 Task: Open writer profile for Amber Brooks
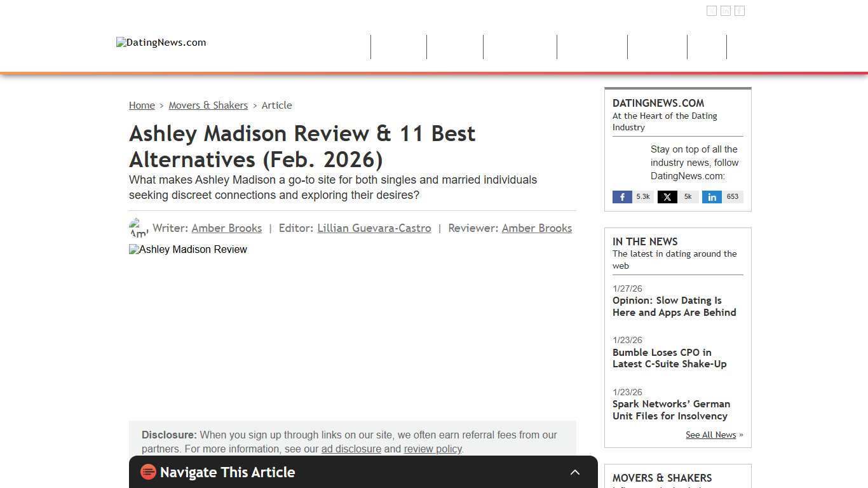pyautogui.click(x=227, y=228)
